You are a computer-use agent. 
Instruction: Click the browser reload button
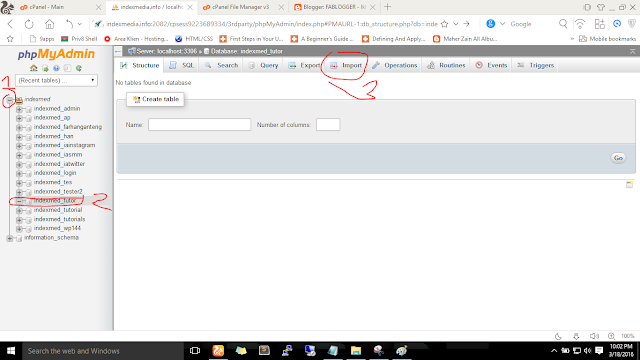tap(29, 24)
